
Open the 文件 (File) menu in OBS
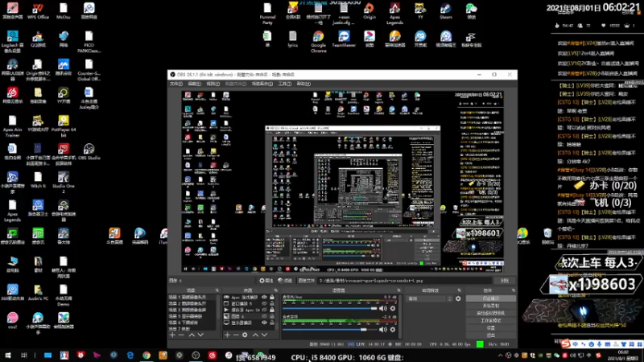coord(175,83)
